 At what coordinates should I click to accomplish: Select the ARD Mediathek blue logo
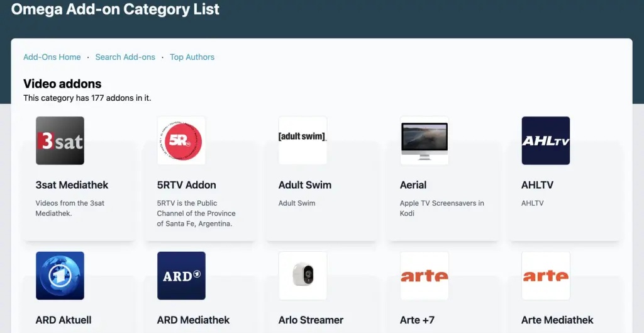pos(181,276)
